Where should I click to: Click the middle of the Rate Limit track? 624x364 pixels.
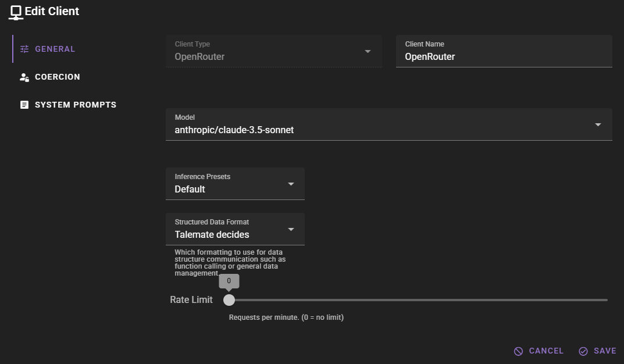tap(418, 300)
